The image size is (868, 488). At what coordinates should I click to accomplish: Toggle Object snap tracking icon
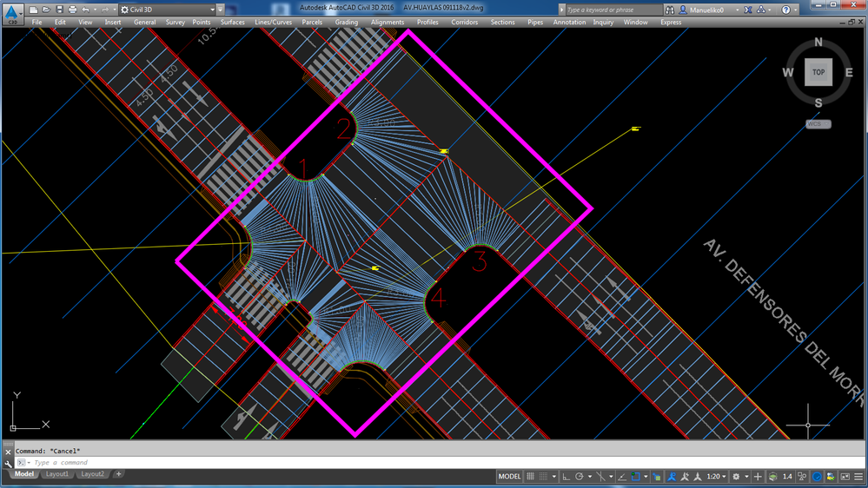pos(622,477)
